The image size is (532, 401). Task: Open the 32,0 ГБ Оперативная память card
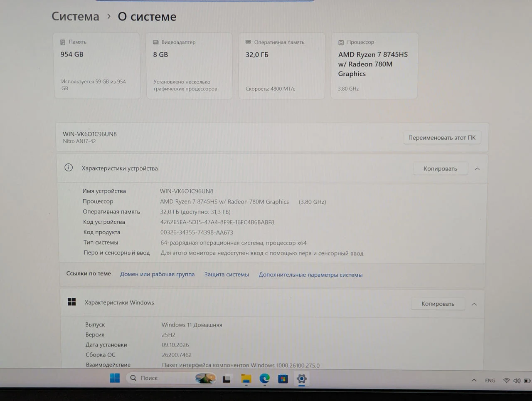click(282, 66)
